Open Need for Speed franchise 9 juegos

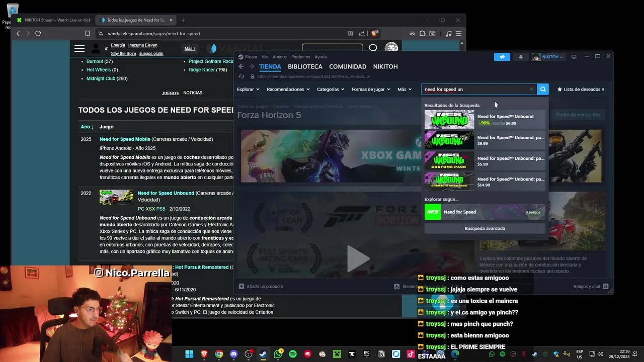[485, 212]
